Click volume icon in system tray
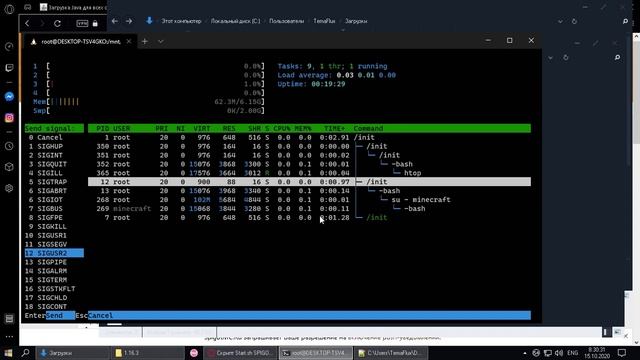Image resolution: width=640 pixels, height=360 pixels. tap(559, 353)
